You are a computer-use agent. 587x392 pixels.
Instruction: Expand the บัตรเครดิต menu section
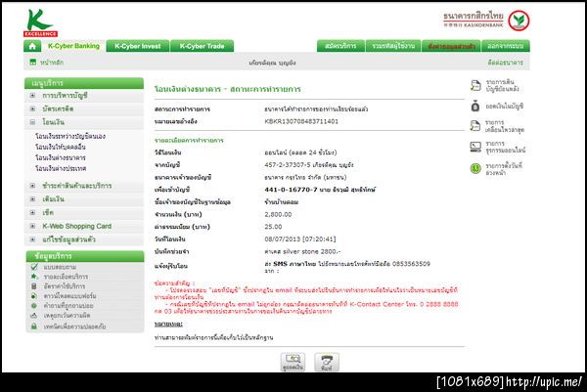tap(32, 109)
